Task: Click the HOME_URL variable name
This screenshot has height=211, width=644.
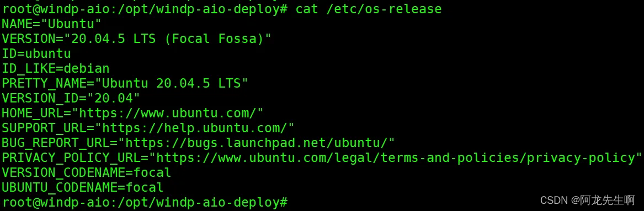Action: (36, 113)
